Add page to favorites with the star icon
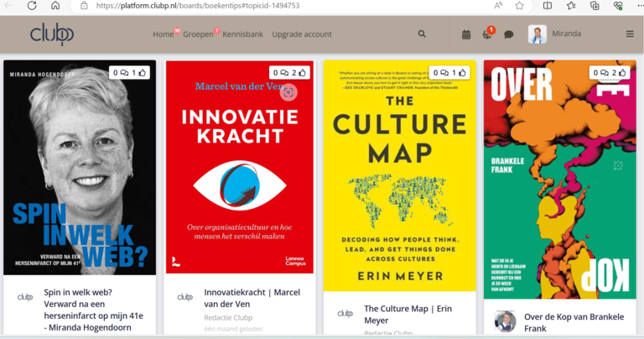The image size is (644, 339). pyautogui.click(x=520, y=5)
